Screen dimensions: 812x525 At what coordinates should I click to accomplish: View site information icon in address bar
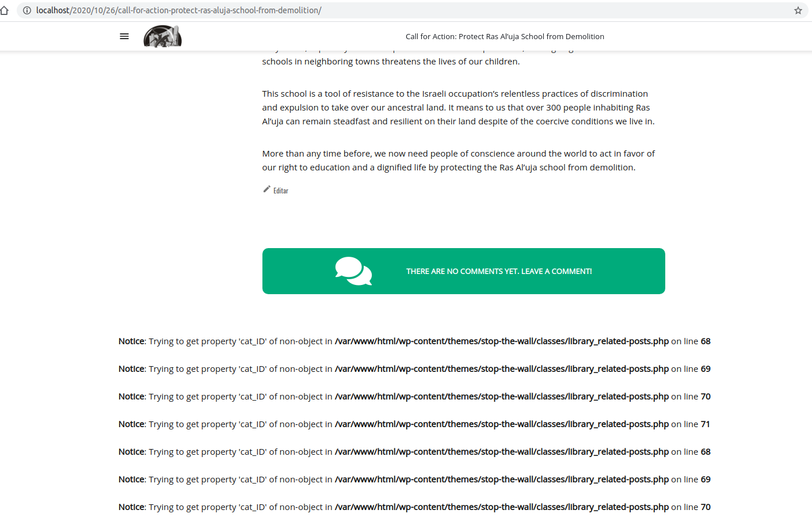(x=27, y=10)
